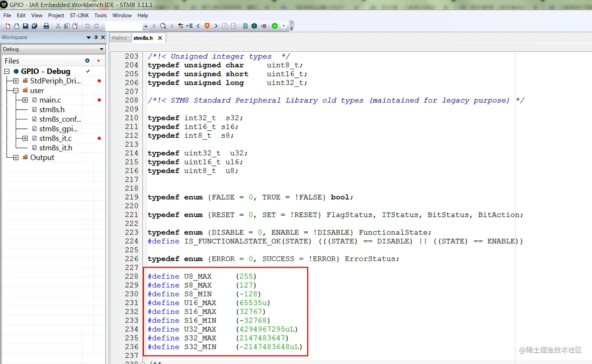
Task: Click line number 219 in the editor
Action: (x=132, y=197)
